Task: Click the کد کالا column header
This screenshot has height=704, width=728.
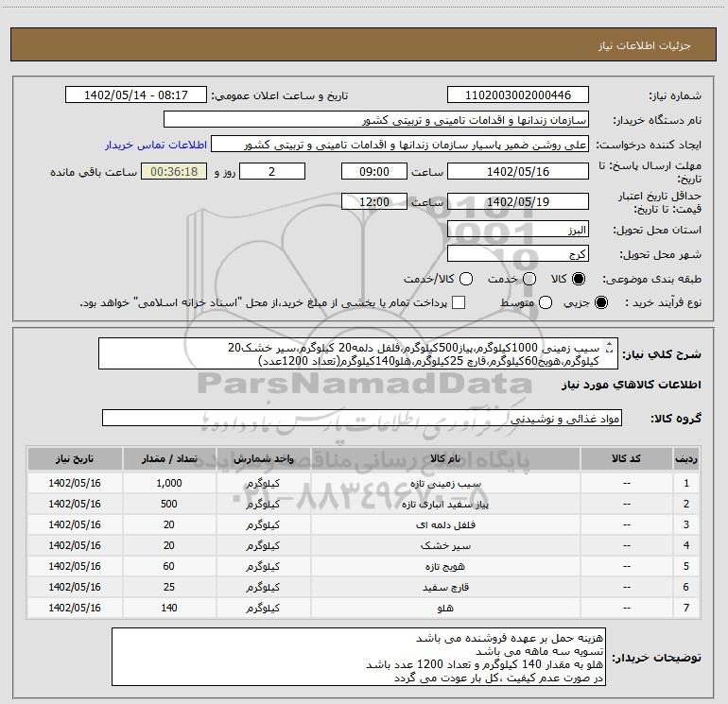Action: point(626,458)
